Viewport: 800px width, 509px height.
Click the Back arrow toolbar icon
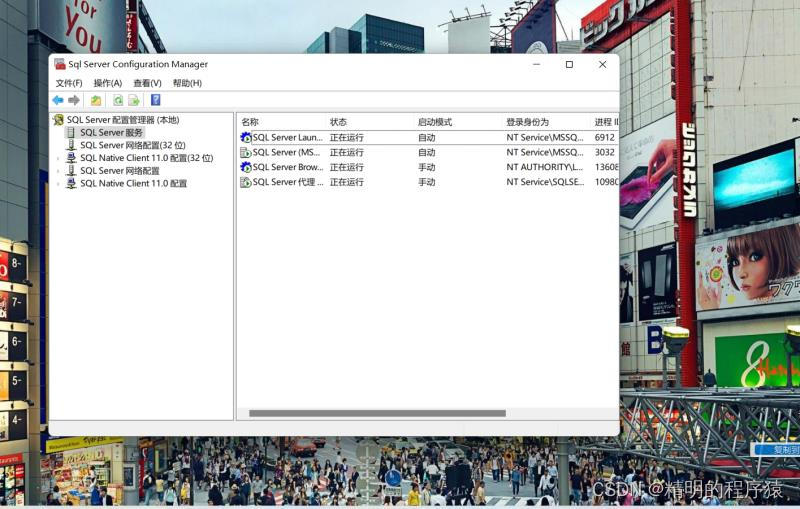pyautogui.click(x=58, y=100)
